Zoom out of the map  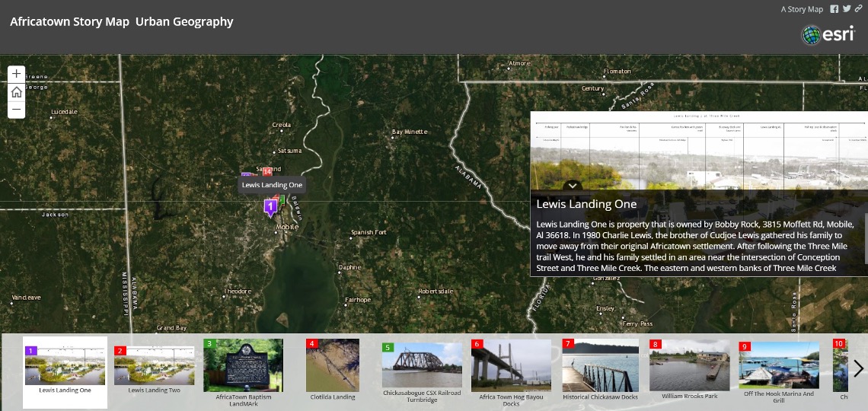click(x=17, y=110)
